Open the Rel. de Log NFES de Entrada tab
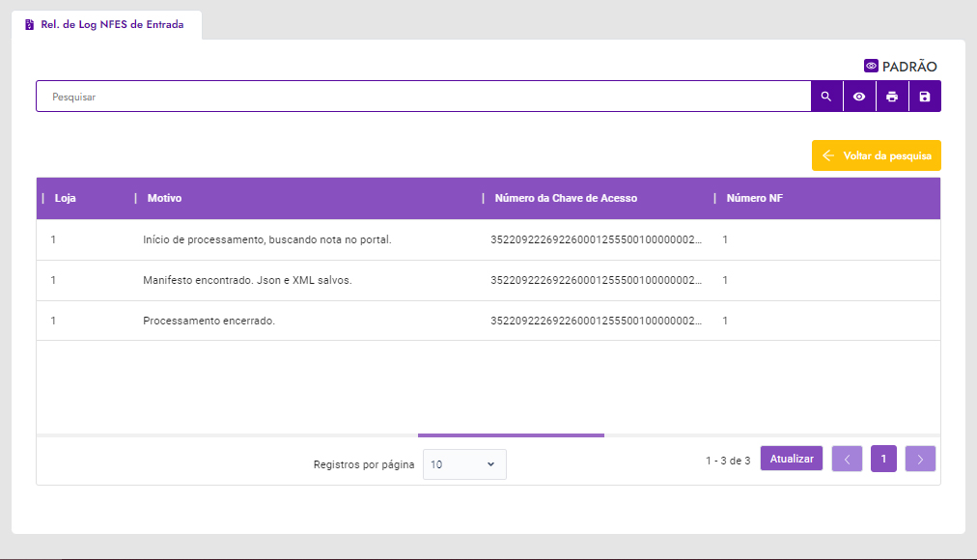The width and height of the screenshot is (977, 560). (106, 25)
